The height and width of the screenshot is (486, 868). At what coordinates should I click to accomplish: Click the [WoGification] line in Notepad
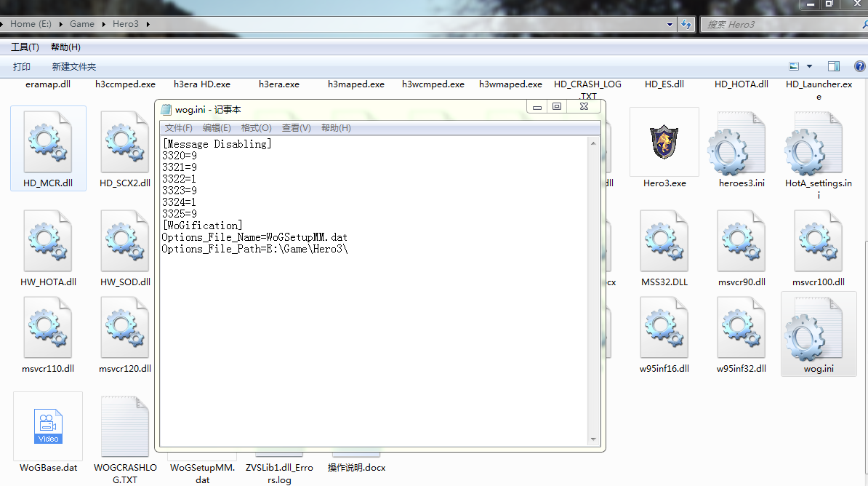tap(202, 226)
